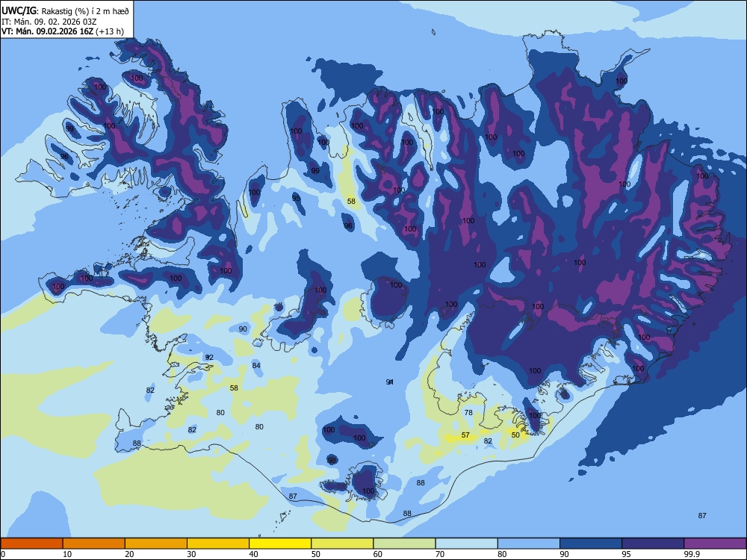Select the '20' label on the legend scale
Image resolution: width=747 pixels, height=560 pixels.
click(x=129, y=554)
